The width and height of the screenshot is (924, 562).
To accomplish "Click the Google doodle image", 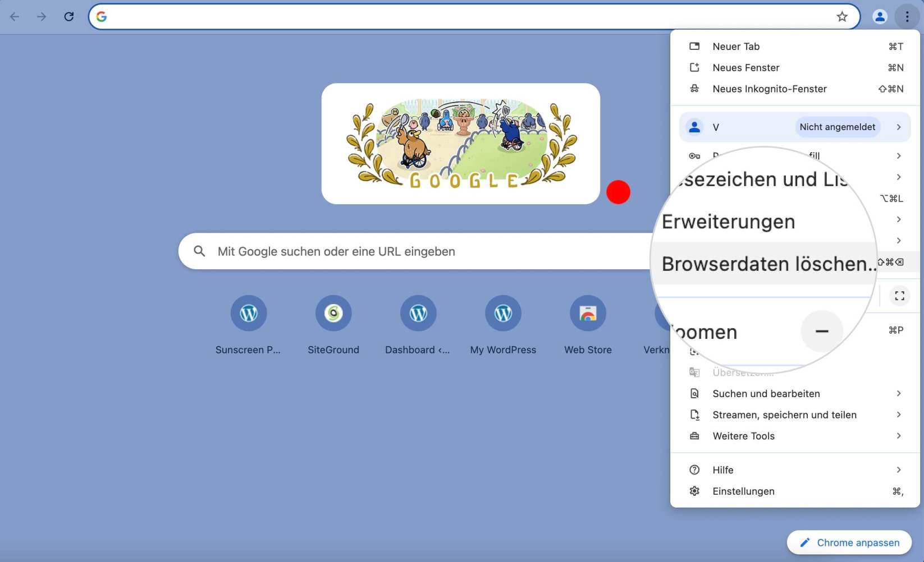I will pos(461,144).
